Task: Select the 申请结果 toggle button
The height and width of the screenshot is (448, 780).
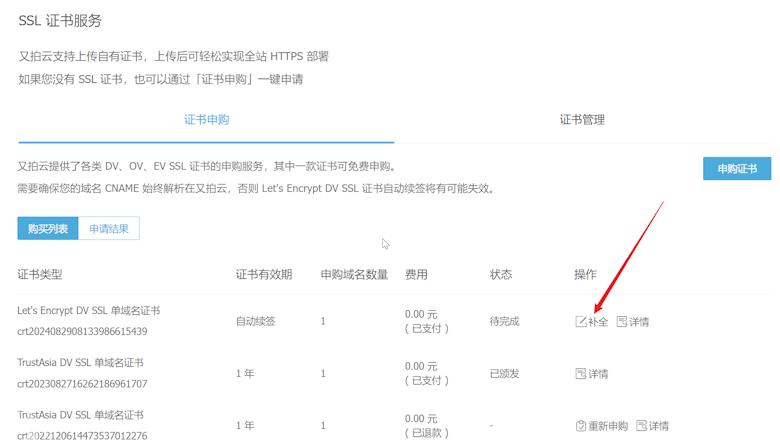Action: coord(109,228)
